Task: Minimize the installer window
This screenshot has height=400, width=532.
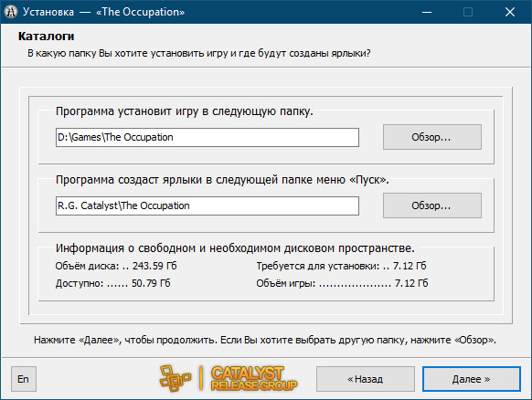Action: point(427,12)
